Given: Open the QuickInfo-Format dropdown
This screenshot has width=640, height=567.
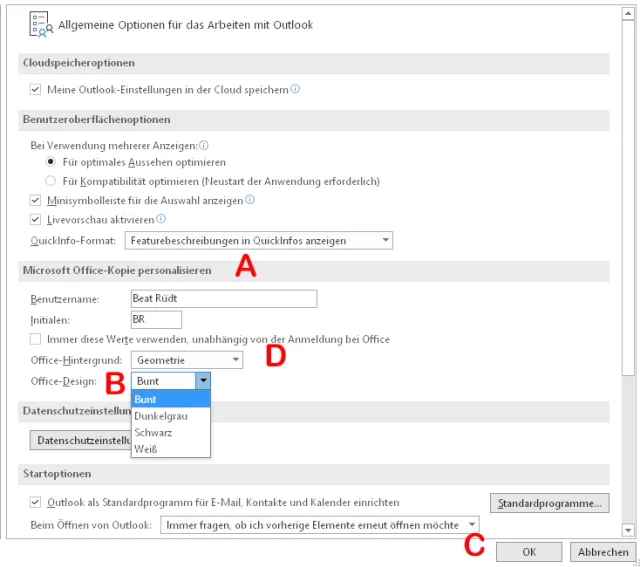Looking at the screenshot, I should [x=385, y=240].
